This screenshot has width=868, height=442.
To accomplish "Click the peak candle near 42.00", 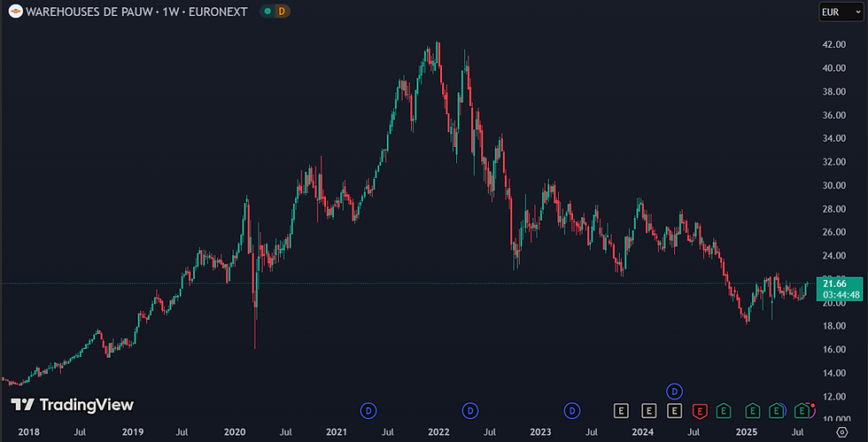I will point(438,54).
